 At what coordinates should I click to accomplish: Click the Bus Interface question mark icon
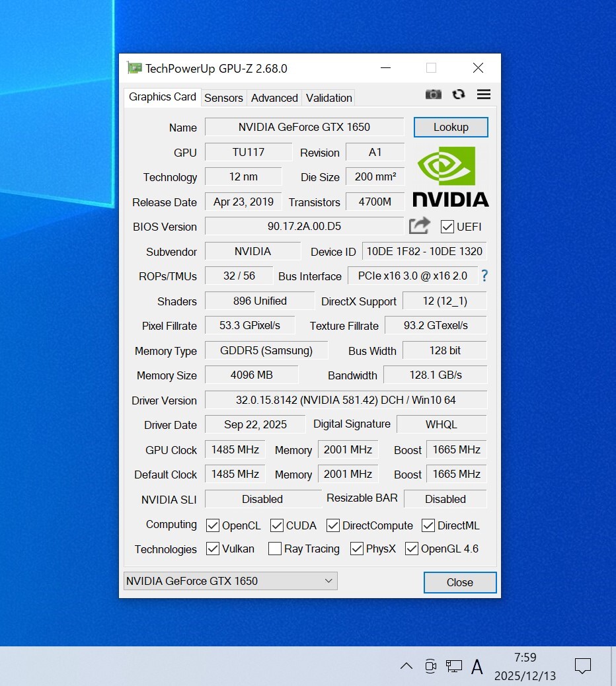(x=484, y=276)
